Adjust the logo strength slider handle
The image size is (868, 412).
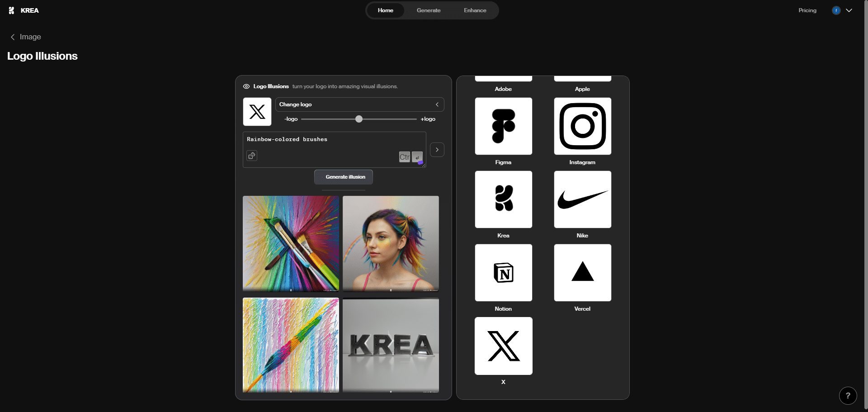pos(359,119)
